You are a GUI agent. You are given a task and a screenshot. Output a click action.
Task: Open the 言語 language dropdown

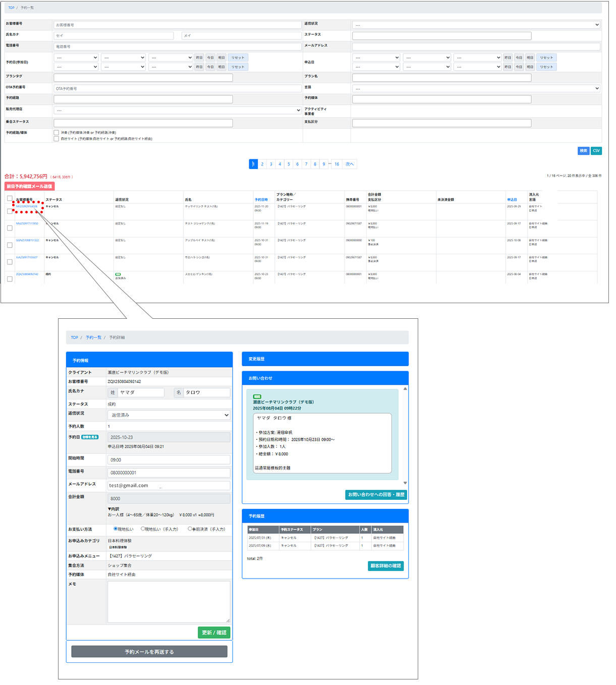476,88
